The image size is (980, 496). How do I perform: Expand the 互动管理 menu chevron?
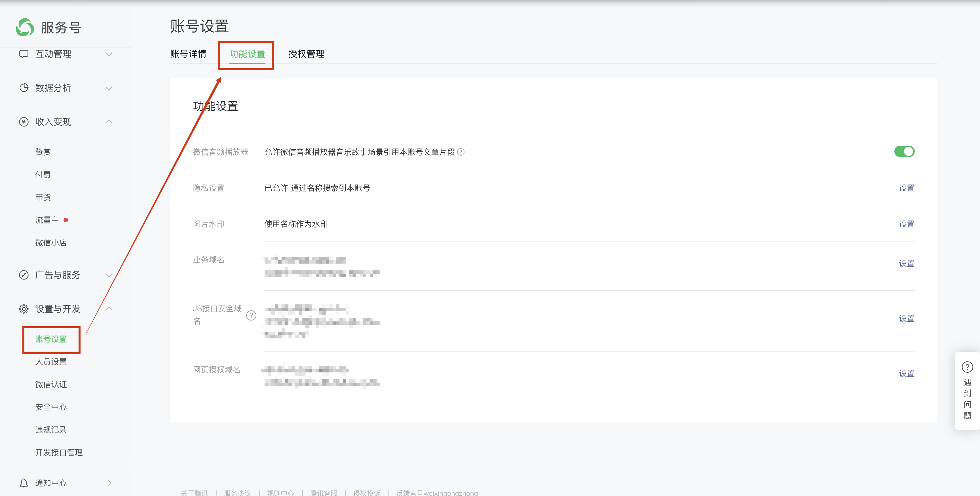[x=109, y=54]
